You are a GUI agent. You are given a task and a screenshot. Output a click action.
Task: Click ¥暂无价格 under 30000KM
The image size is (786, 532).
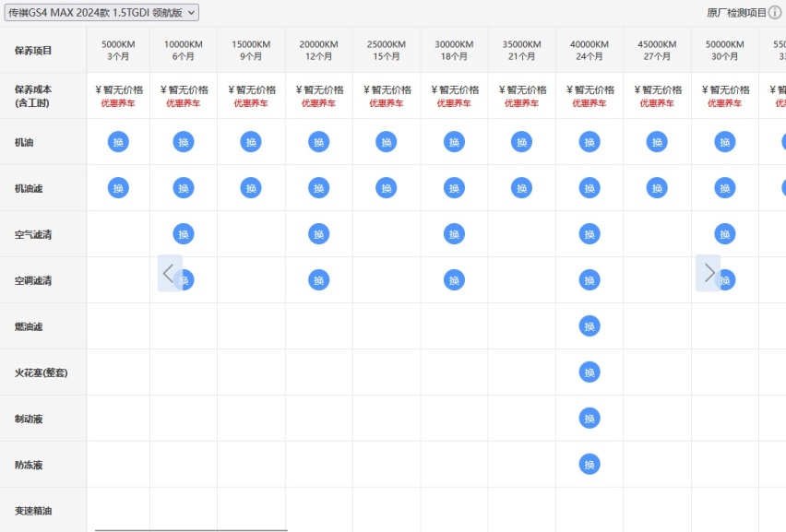[x=455, y=90]
